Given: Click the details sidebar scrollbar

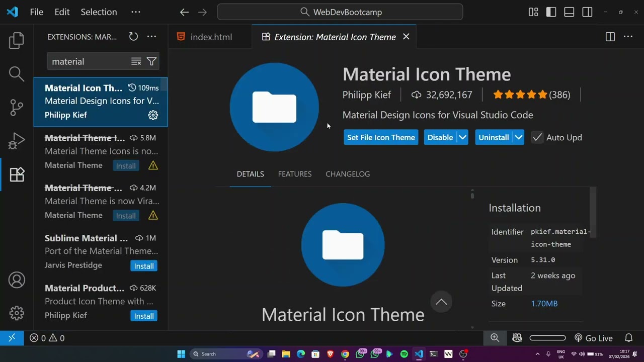Looking at the screenshot, I should point(593,212).
